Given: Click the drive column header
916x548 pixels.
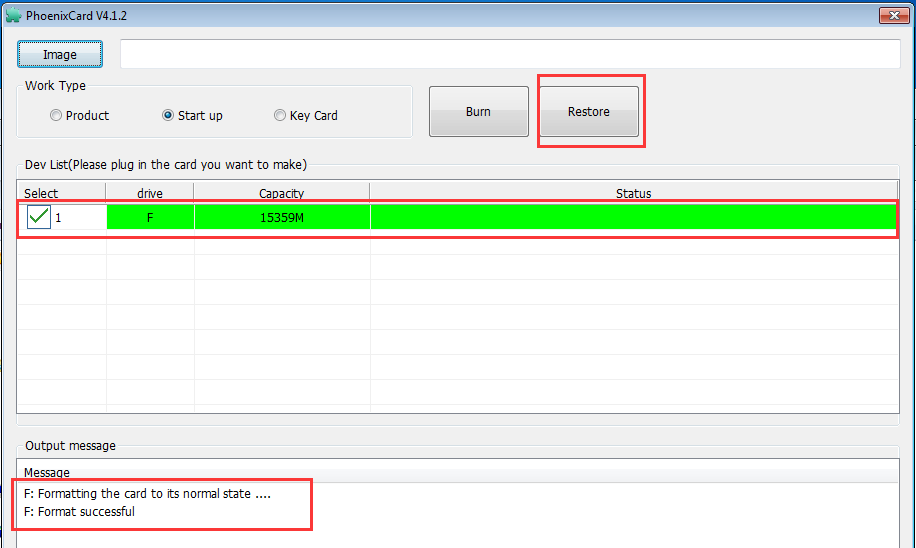Looking at the screenshot, I should point(150,193).
